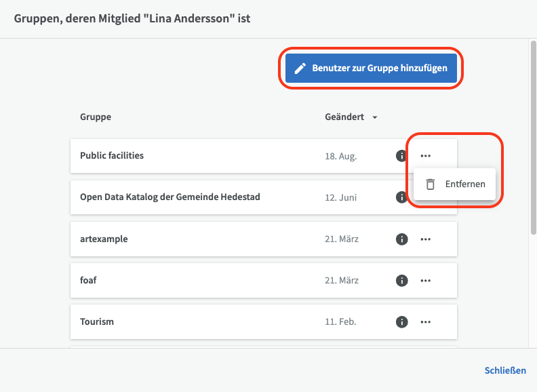The image size is (537, 392).
Task: Sort list by Gruppe column header
Action: [96, 117]
